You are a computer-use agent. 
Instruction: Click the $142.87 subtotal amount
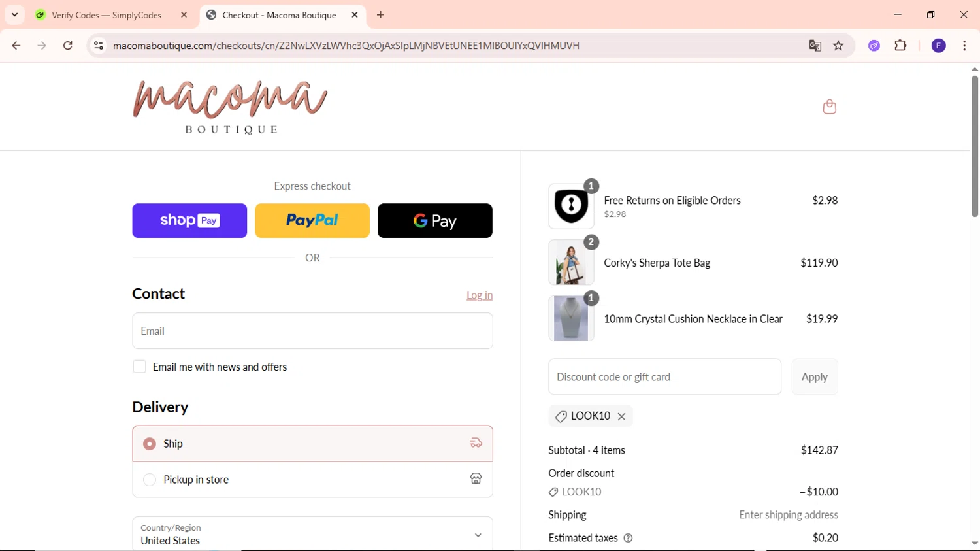tap(819, 450)
